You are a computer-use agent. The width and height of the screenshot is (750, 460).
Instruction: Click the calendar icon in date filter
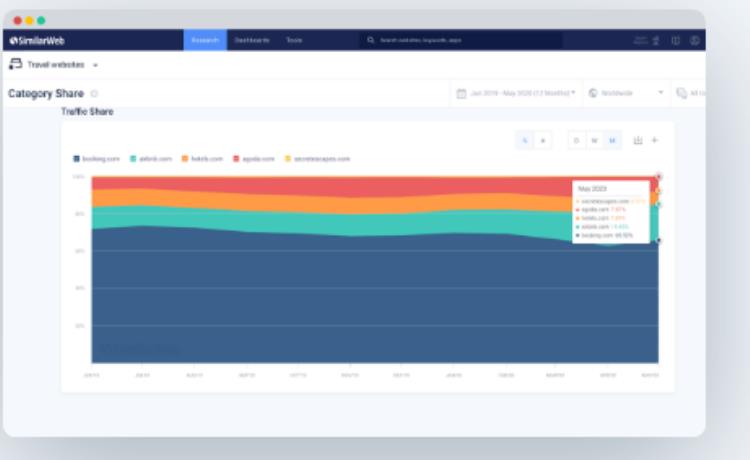point(461,93)
